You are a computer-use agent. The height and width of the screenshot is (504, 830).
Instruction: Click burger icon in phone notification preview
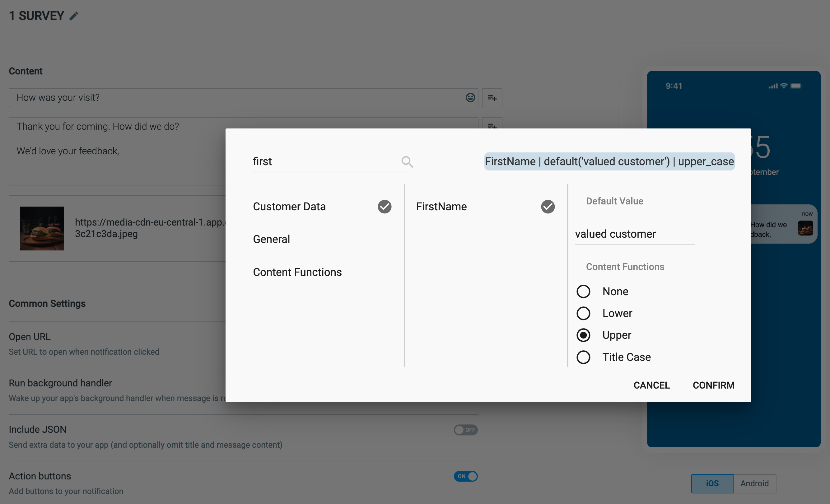805,228
